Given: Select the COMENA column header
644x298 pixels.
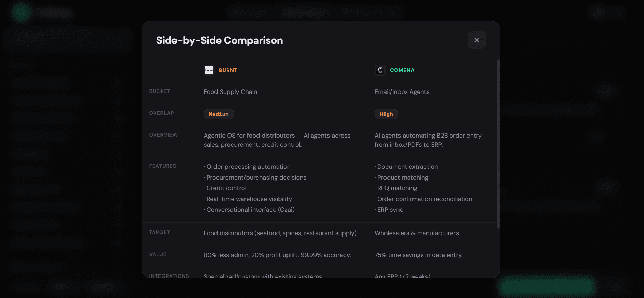Looking at the screenshot, I should click(x=402, y=70).
